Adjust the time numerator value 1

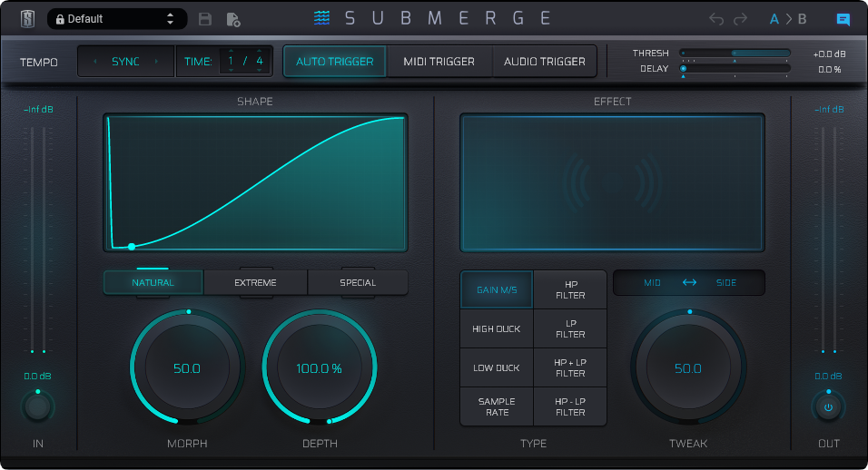[x=231, y=62]
